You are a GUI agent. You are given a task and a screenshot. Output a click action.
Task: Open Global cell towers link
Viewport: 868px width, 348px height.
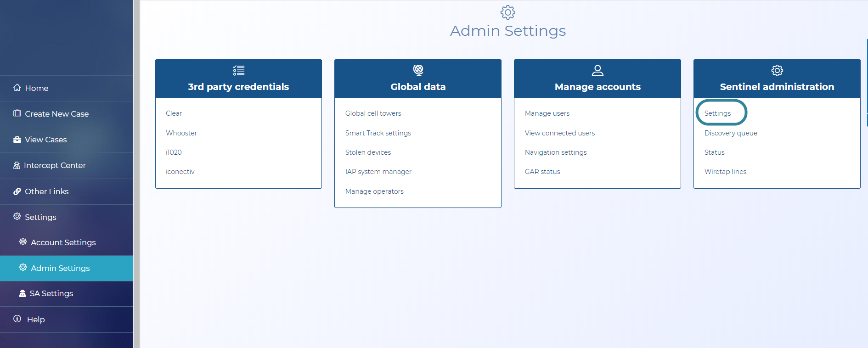pos(373,113)
